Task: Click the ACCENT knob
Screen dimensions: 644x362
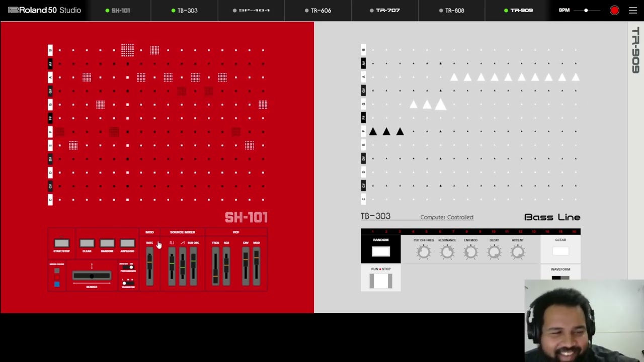Action: pos(518,252)
